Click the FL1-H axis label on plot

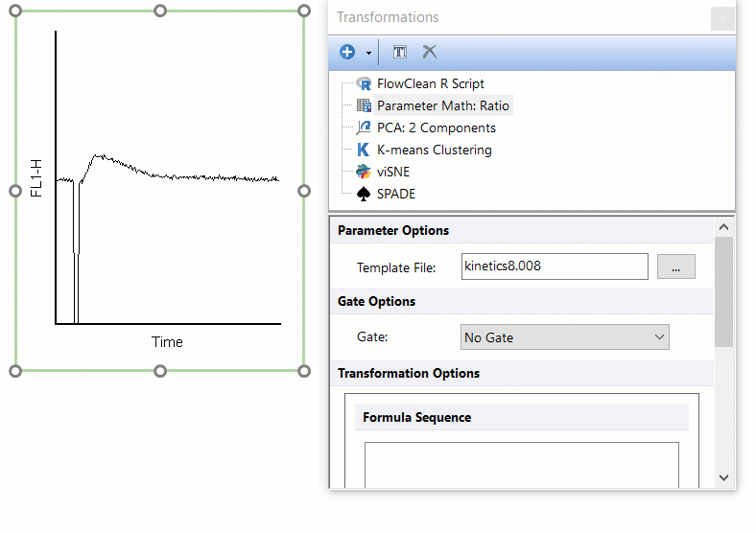[36, 179]
